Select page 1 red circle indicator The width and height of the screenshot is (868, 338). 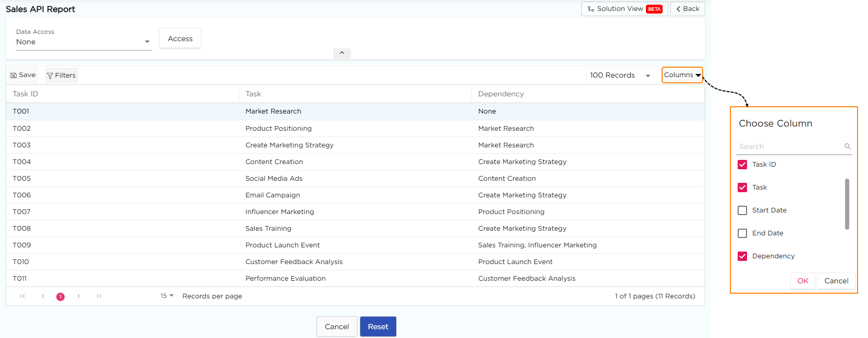coord(60,297)
